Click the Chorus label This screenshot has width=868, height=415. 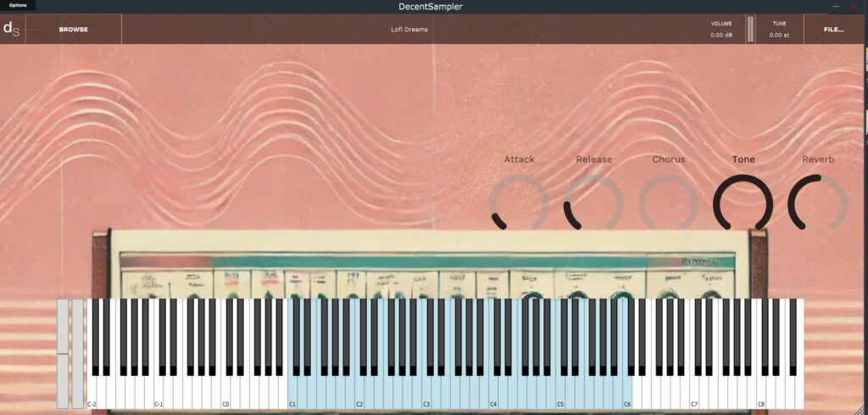pyautogui.click(x=669, y=160)
